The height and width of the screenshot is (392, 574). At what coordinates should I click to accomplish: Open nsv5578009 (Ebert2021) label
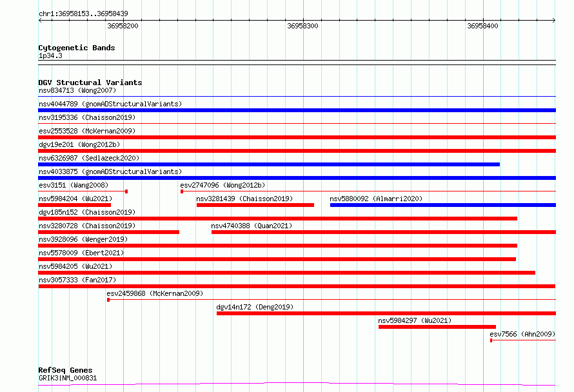pos(81,253)
